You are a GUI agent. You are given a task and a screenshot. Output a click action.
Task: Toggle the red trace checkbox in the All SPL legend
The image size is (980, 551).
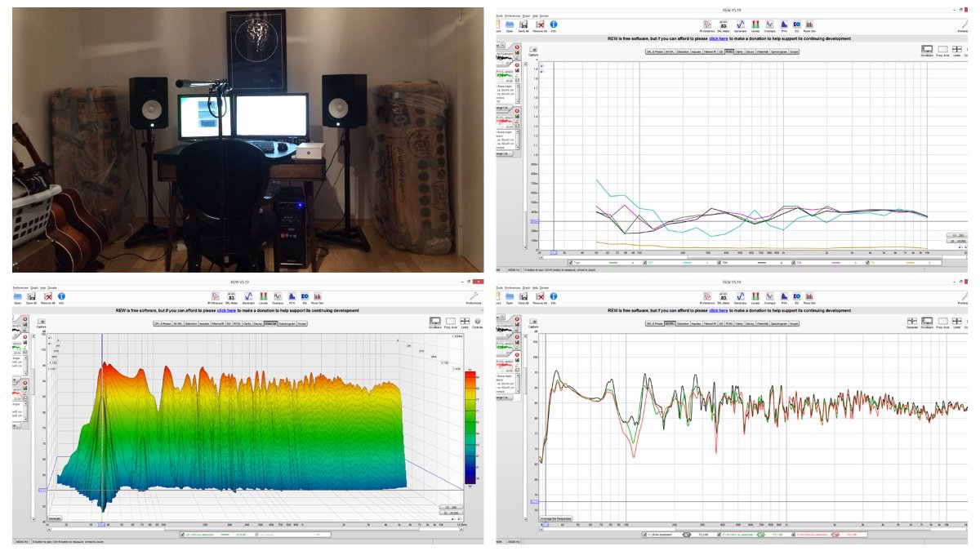(x=793, y=535)
